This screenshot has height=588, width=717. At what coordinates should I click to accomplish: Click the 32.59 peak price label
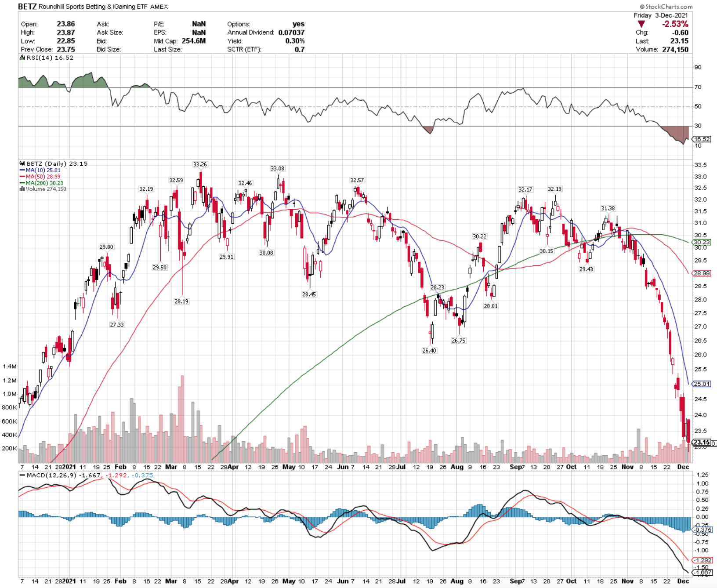(176, 180)
